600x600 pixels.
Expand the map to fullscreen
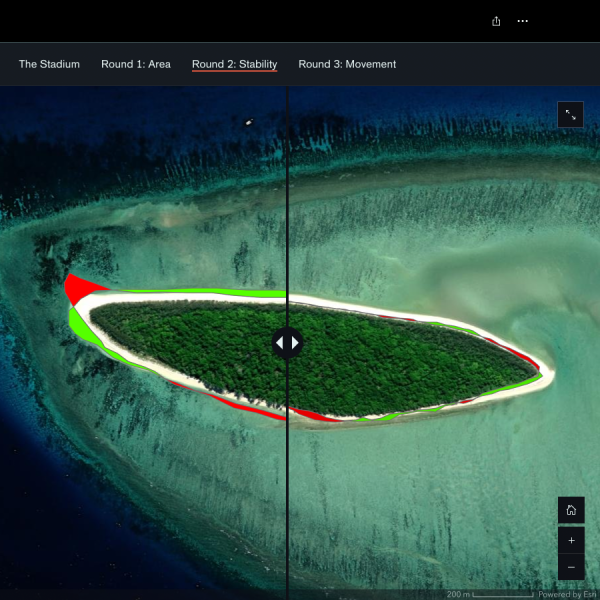(x=570, y=115)
